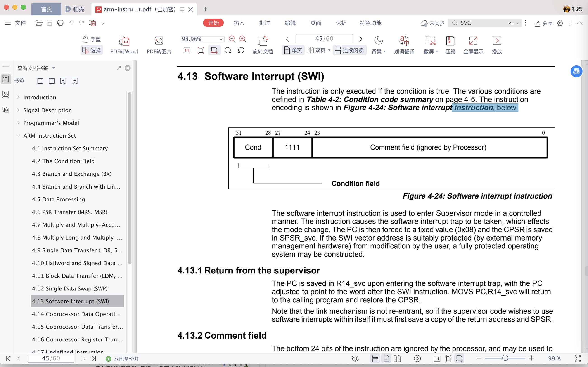Toggle 连续阅读 continuous reading mode
This screenshot has height=367, width=588.
(x=349, y=51)
